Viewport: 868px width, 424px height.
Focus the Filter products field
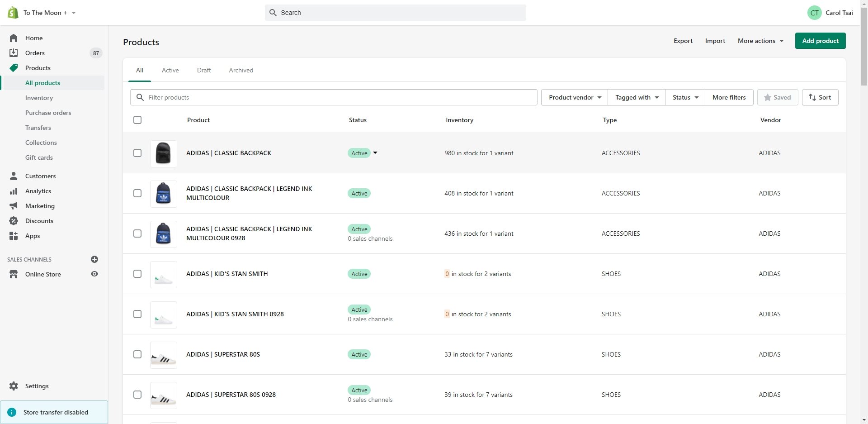tap(334, 97)
